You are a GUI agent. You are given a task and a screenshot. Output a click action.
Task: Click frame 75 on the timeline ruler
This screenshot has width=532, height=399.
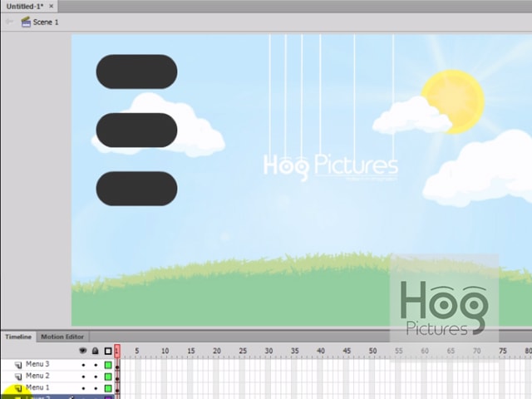503,351
